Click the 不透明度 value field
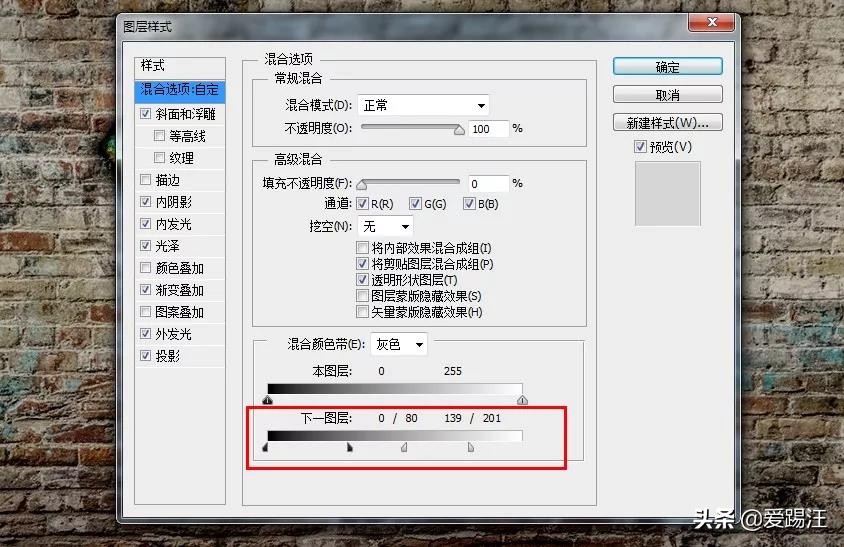Image resolution: width=844 pixels, height=547 pixels. (488, 129)
